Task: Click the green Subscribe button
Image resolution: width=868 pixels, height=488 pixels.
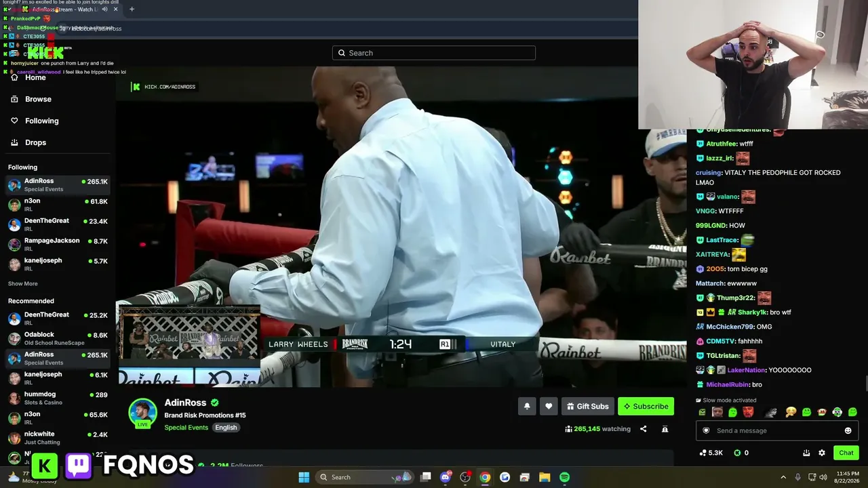Action: click(x=646, y=406)
